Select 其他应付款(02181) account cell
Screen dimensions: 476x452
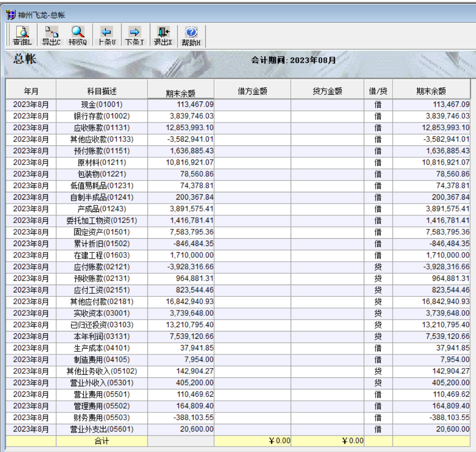point(102,302)
